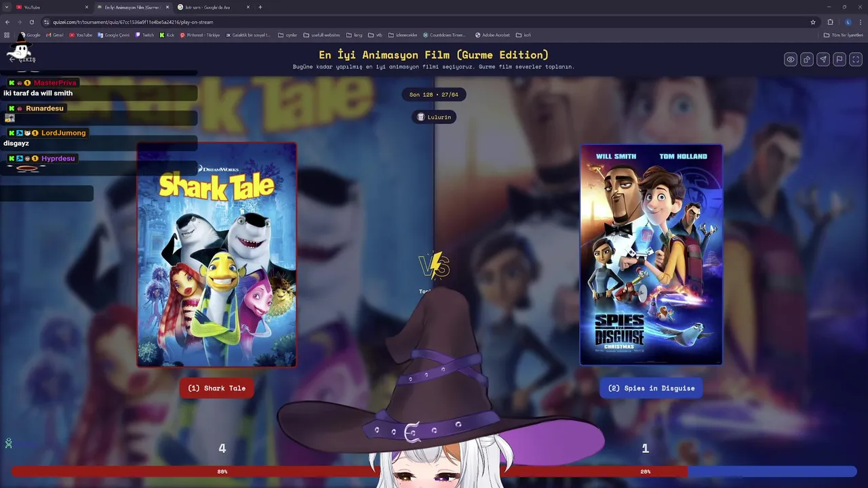Go back with the browser back arrow
Screen dimensions: 868x488
(x=7, y=22)
